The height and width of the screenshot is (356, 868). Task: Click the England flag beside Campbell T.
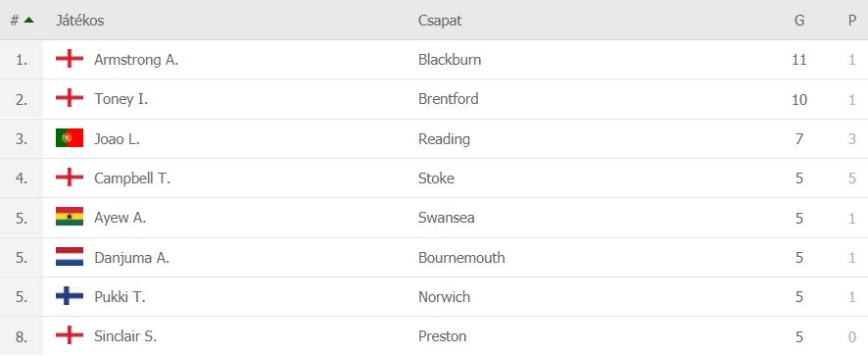pyautogui.click(x=70, y=178)
